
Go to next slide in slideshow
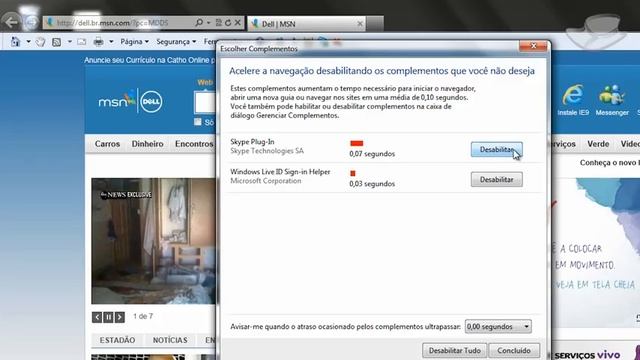coord(120,317)
